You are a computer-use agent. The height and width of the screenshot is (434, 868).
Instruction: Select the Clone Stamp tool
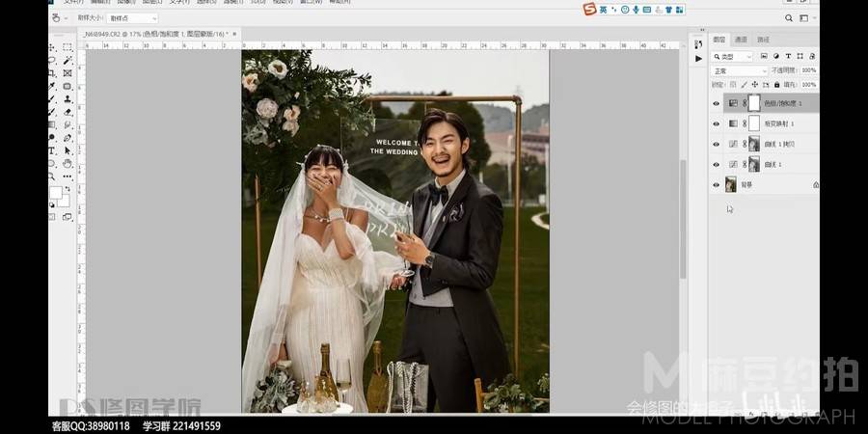[x=68, y=99]
